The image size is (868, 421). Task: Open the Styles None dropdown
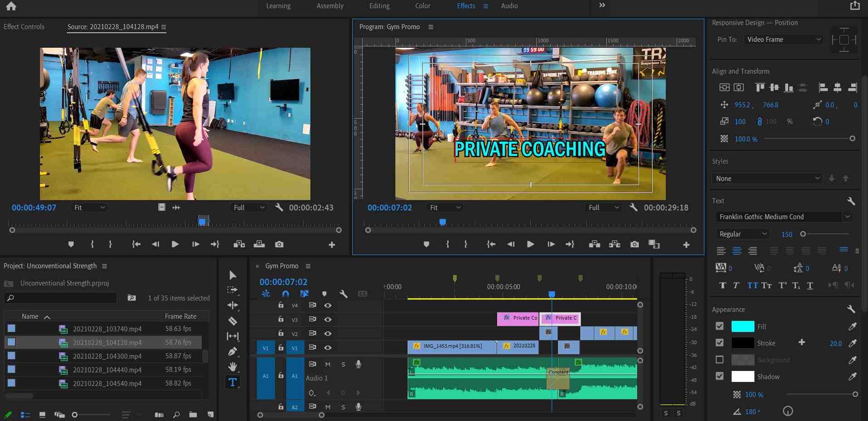767,179
